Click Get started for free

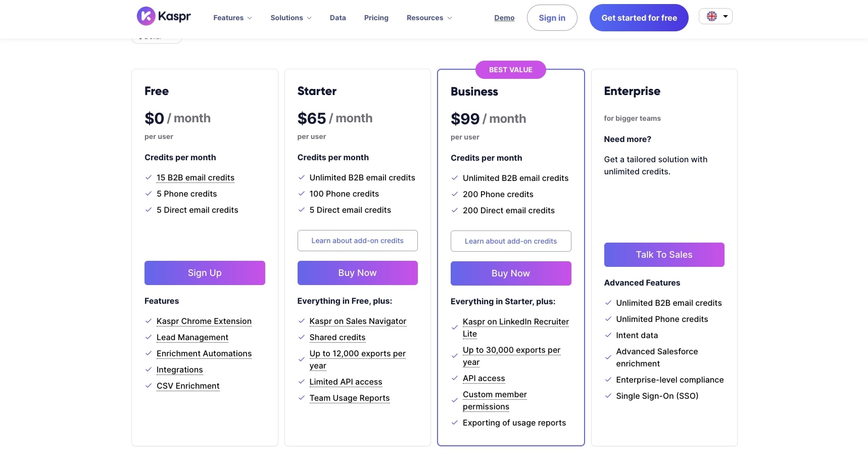click(x=639, y=18)
